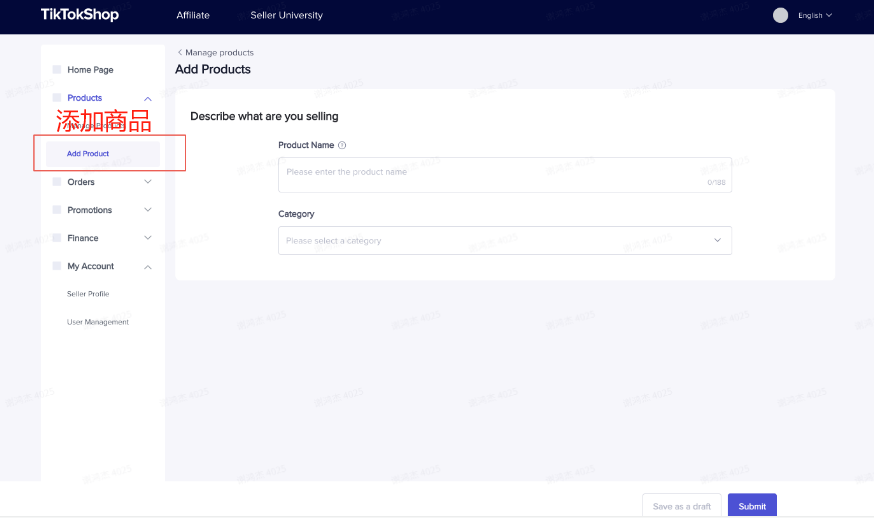Collapse the My Account menu chevron
Image resolution: width=874 pixels, height=520 pixels.
click(148, 267)
